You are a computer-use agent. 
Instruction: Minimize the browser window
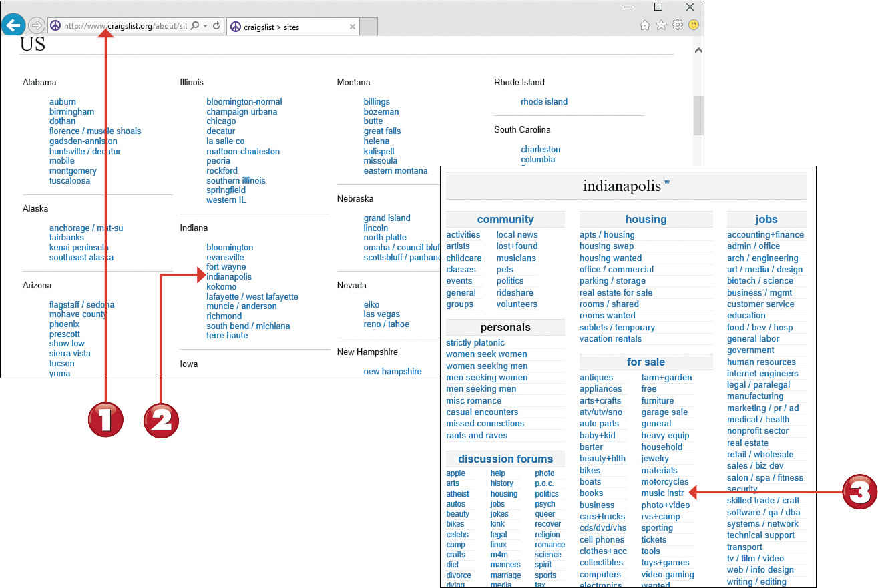click(x=627, y=7)
